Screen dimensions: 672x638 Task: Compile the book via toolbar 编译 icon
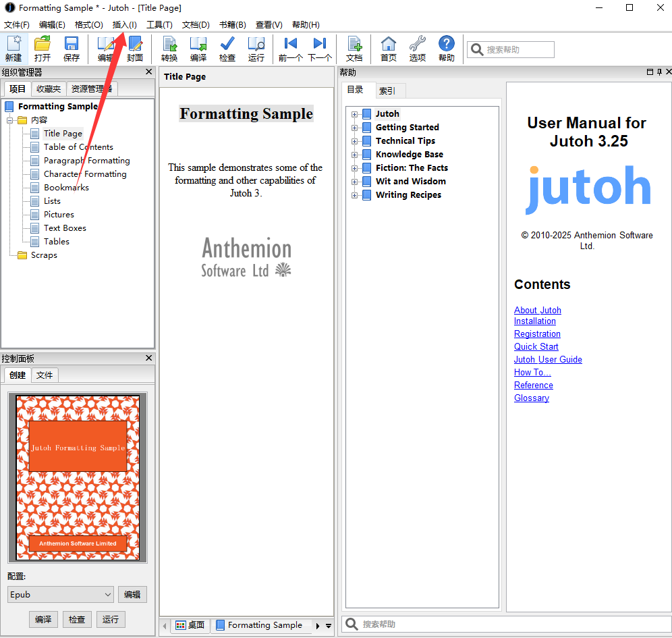point(198,49)
